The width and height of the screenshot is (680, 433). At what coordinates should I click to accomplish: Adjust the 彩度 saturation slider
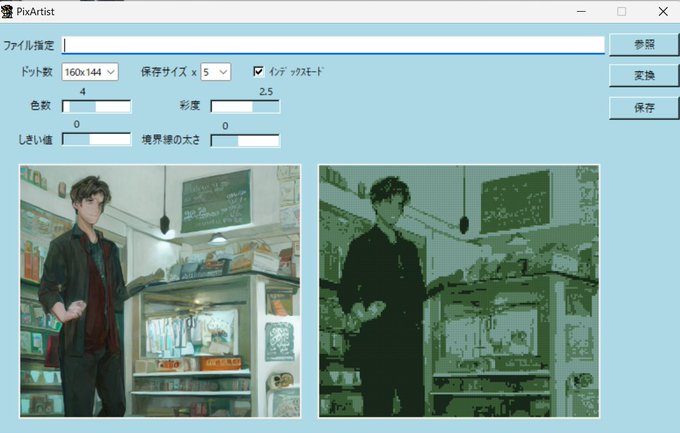coord(245,106)
